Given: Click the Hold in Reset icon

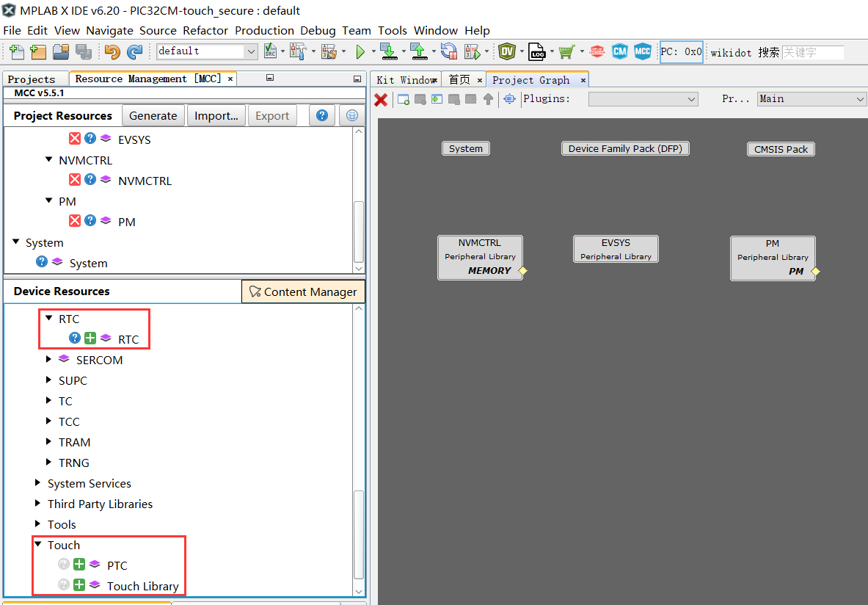Looking at the screenshot, I should [449, 51].
